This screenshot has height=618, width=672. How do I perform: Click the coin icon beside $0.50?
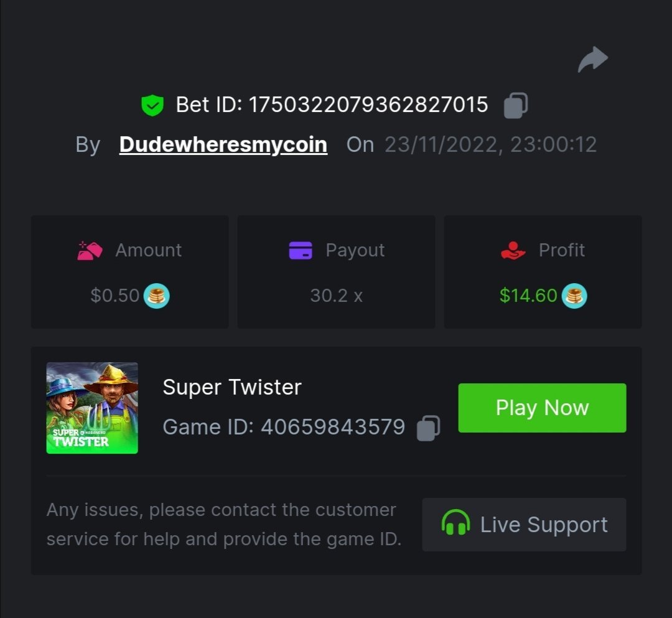[157, 296]
